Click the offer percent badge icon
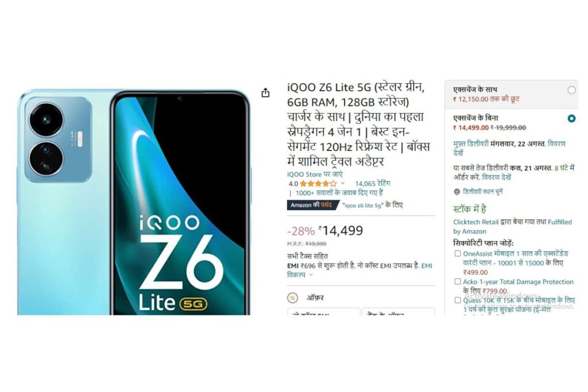Image resolution: width=588 pixels, height=392 pixels. pos(292,298)
